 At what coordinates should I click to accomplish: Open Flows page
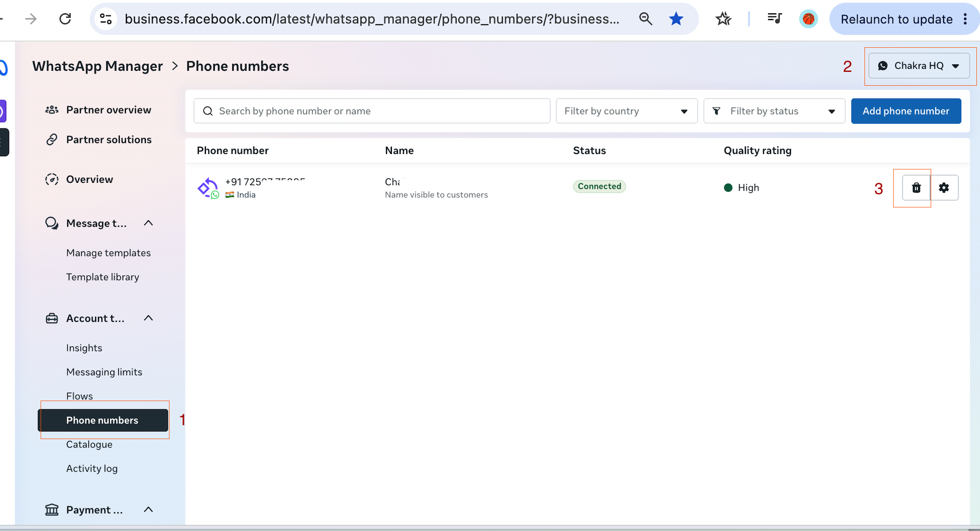click(x=80, y=396)
